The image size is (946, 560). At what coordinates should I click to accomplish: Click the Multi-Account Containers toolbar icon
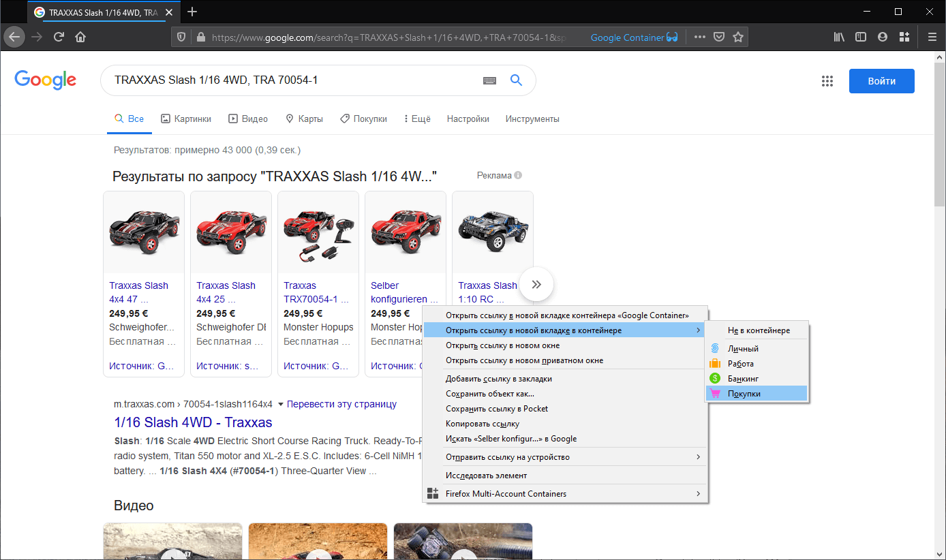pyautogui.click(x=904, y=37)
